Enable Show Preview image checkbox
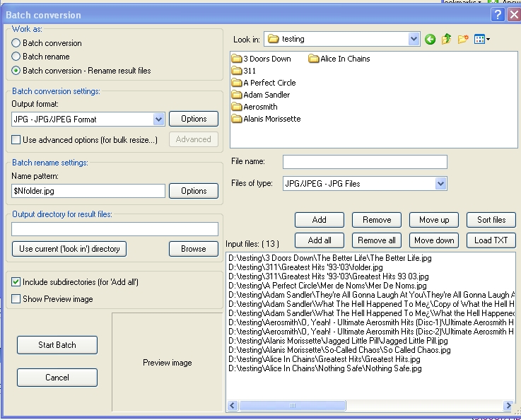521x420 pixels. 16,298
